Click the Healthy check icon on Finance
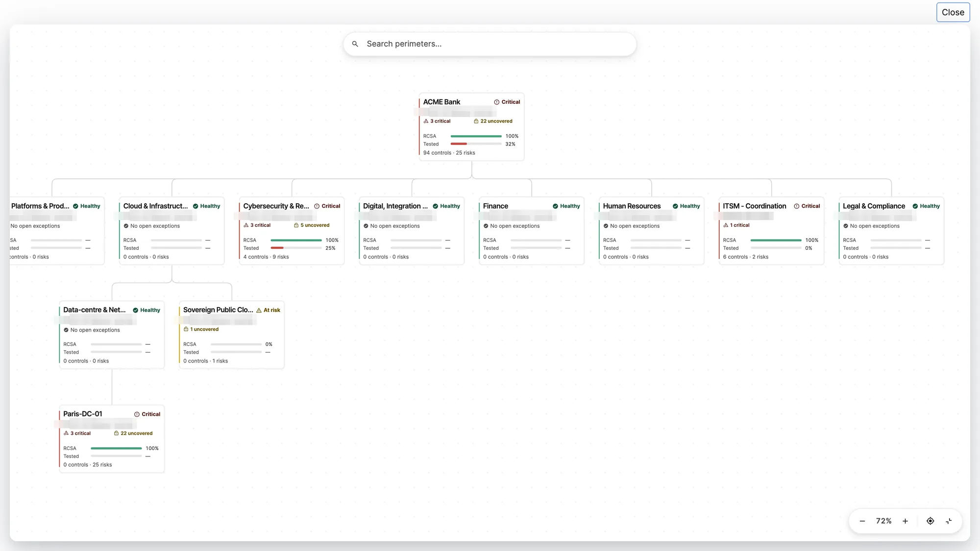Image resolution: width=980 pixels, height=551 pixels. point(555,206)
